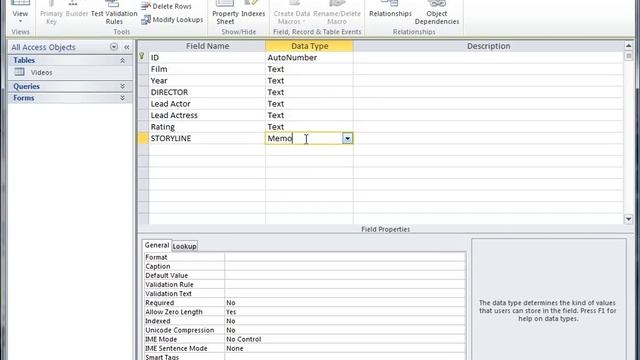Screen dimensions: 640x360
Task: Select the Lead Actor field name cell
Action: tap(207, 104)
